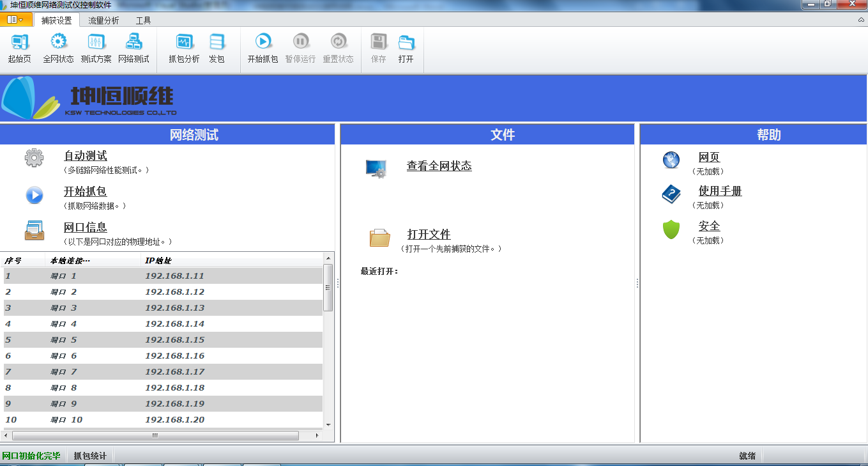Select the row with IP 192.168.1.13

coord(164,308)
